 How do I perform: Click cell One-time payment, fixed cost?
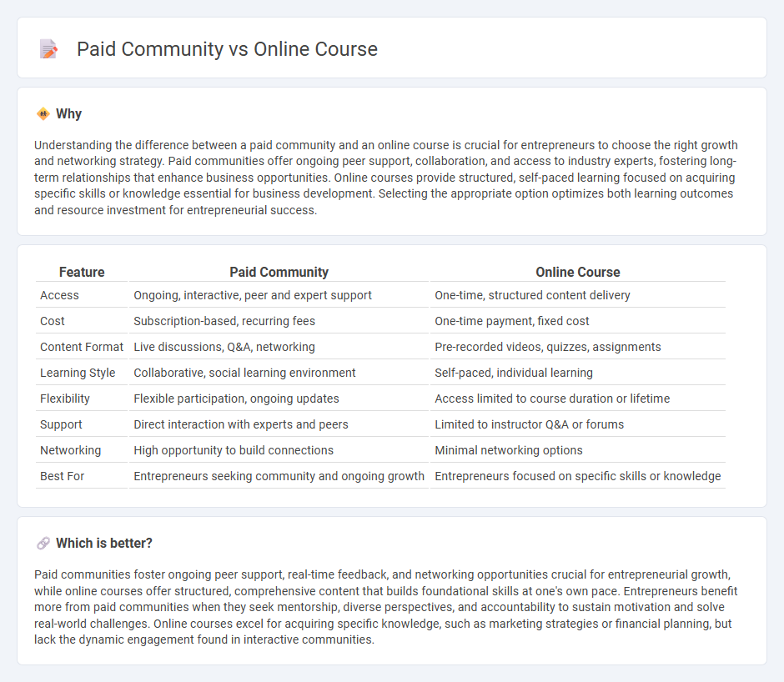click(x=577, y=321)
